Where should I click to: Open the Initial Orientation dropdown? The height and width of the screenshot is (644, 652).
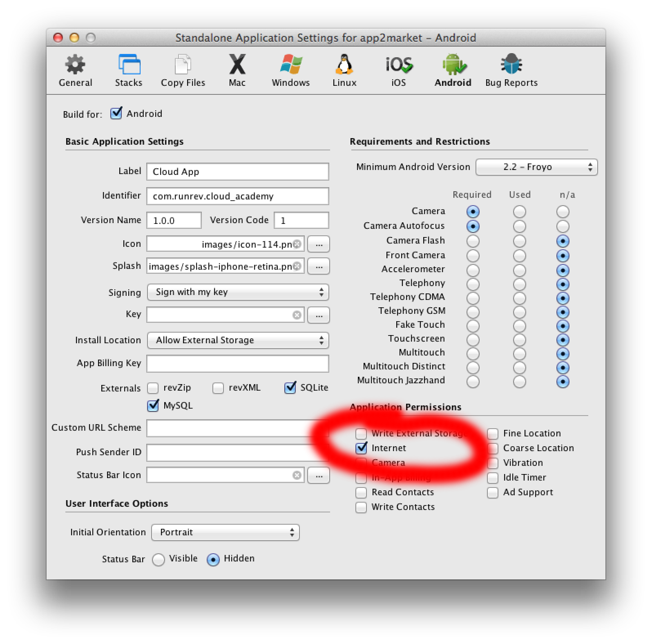click(225, 532)
